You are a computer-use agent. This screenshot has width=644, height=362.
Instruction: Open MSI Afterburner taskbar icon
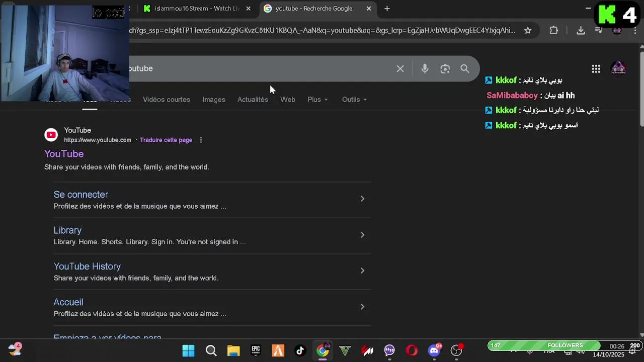click(367, 350)
